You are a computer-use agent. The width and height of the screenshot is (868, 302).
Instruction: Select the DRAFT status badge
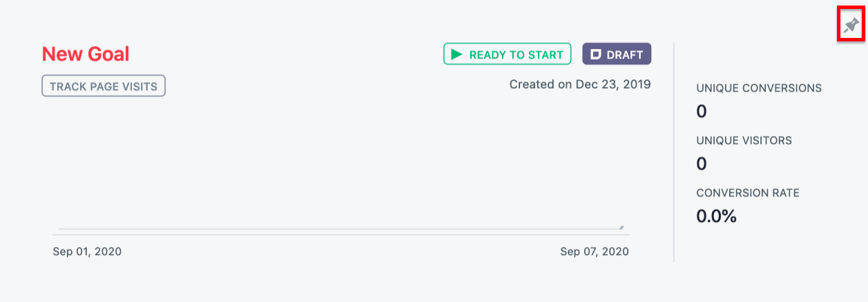617,54
